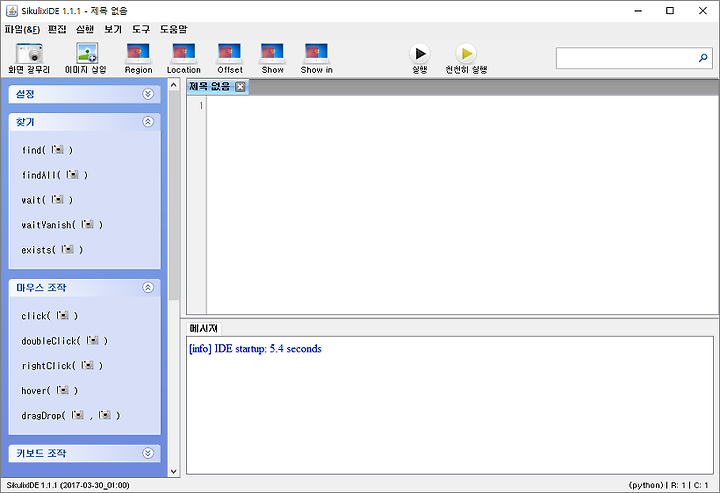The height and width of the screenshot is (493, 720).
Task: Open the 도움말 menu
Action: (x=174, y=29)
